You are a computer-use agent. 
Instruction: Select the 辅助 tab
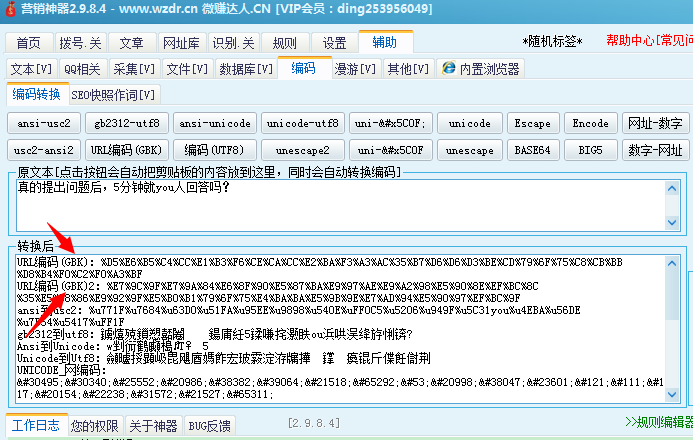tap(385, 42)
